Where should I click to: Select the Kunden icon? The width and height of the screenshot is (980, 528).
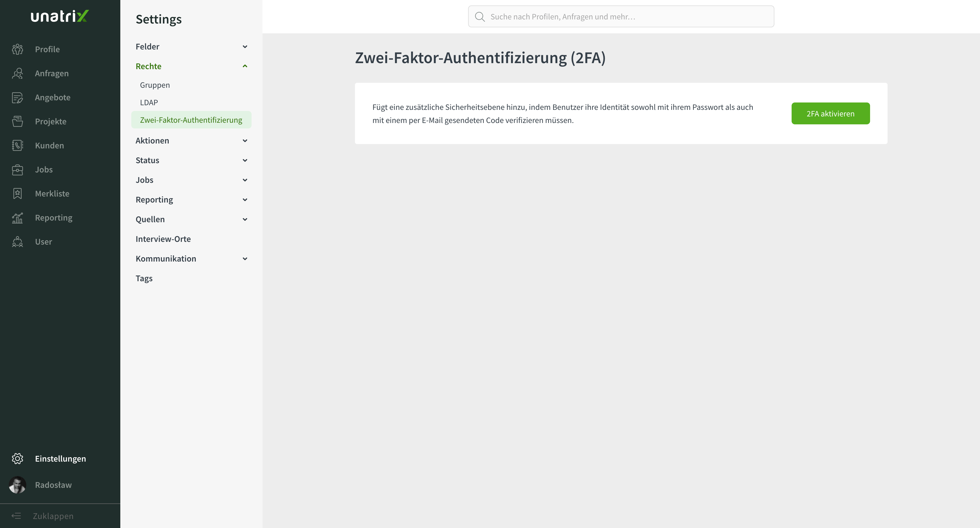(x=17, y=145)
